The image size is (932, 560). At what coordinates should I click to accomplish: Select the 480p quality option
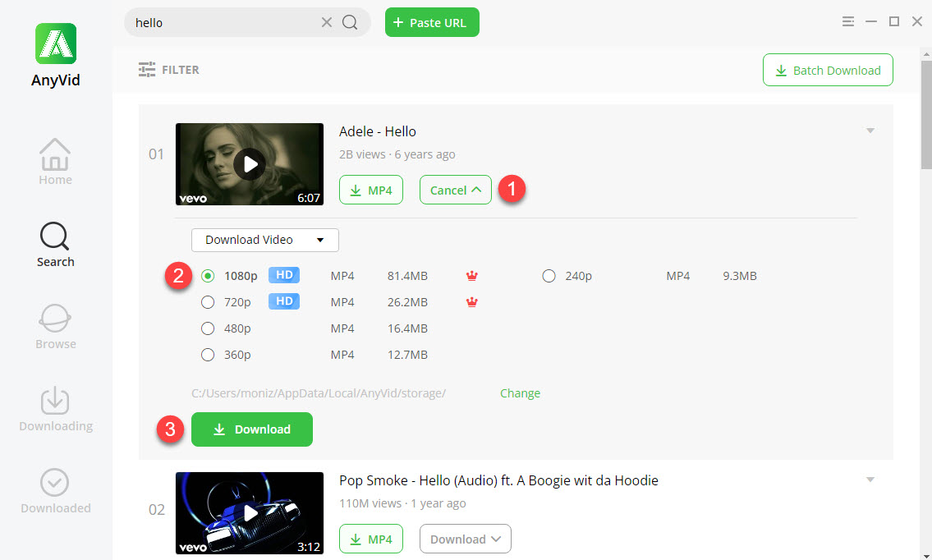[209, 328]
